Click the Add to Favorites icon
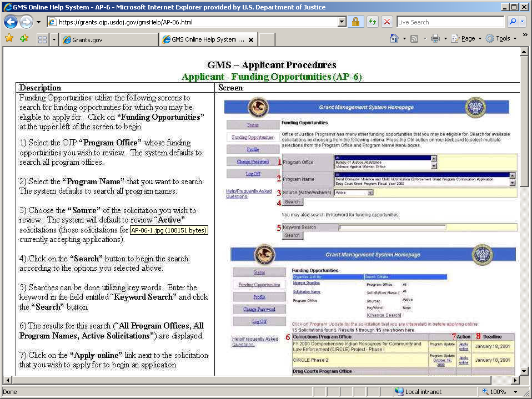This screenshot has height=399, width=532. [x=24, y=39]
